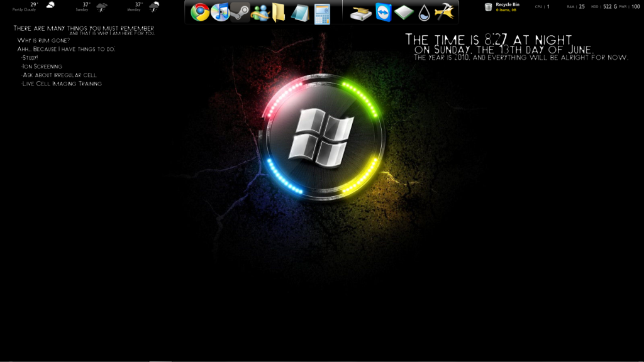Launch Windows Live Messenger from the dock

point(260,13)
